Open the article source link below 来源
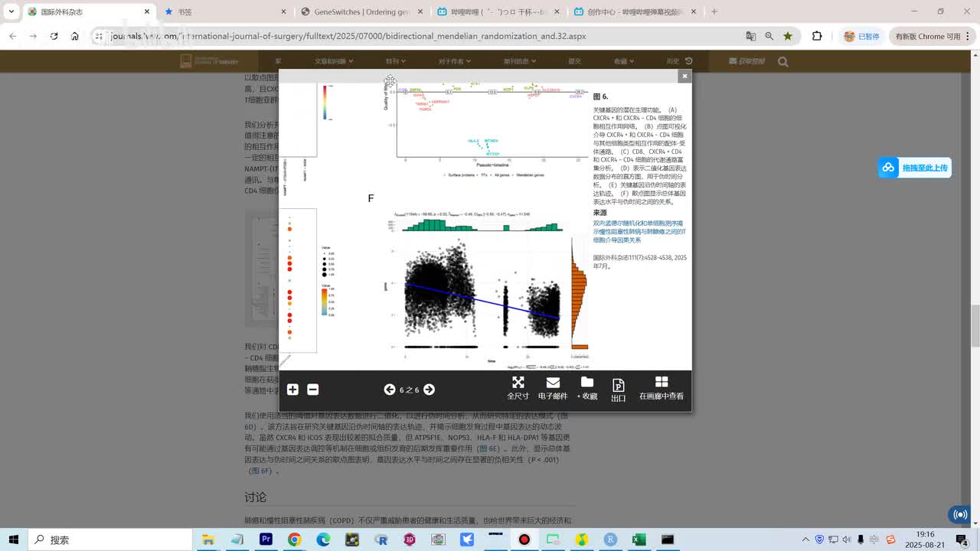Screen dimensions: 980x551 coord(639,231)
